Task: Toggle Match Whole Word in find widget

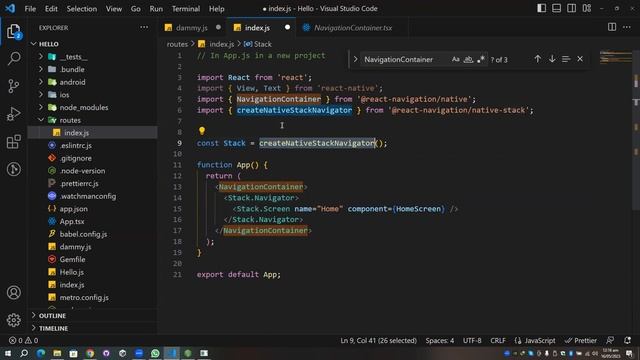Action: 468,59
